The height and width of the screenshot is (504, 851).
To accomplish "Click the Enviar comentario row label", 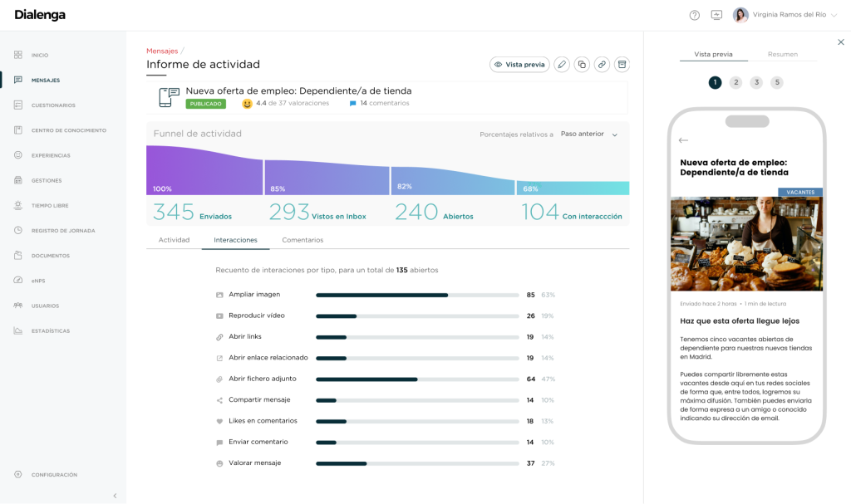I will click(258, 442).
